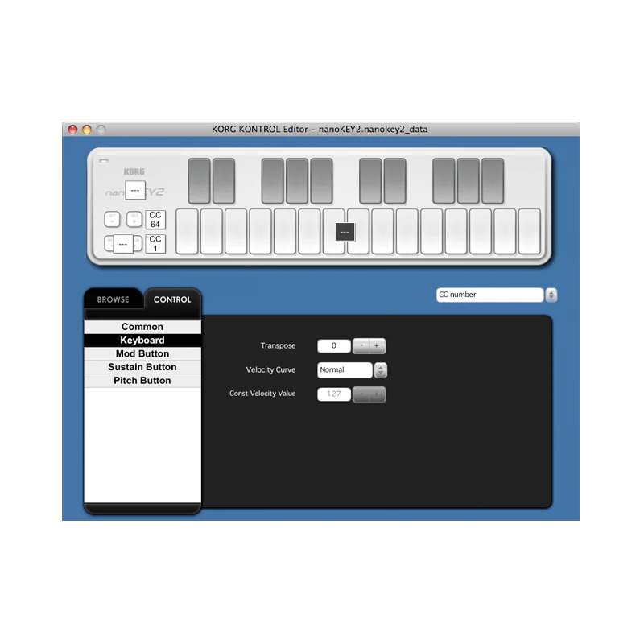Decrease Transpose with the minus button

coord(361,346)
